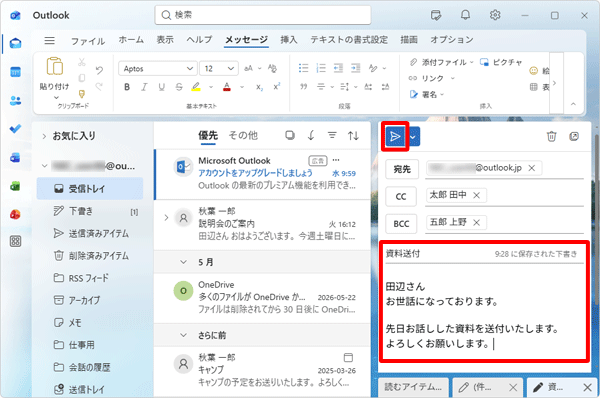The height and width of the screenshot is (398, 600).
Task: Click the 宛先 recipients button
Action: point(402,169)
